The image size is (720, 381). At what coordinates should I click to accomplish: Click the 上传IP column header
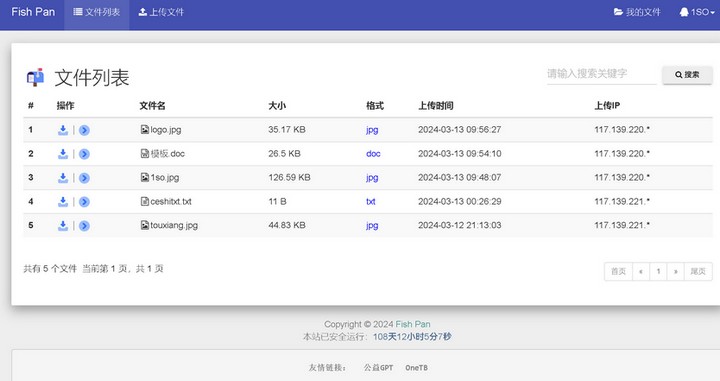click(607, 106)
